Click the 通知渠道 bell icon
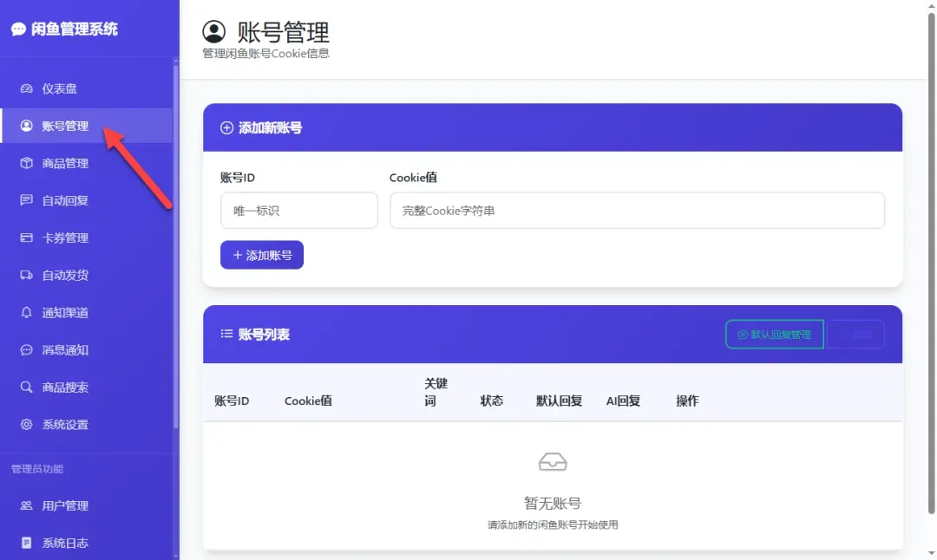937x560 pixels. (26, 312)
